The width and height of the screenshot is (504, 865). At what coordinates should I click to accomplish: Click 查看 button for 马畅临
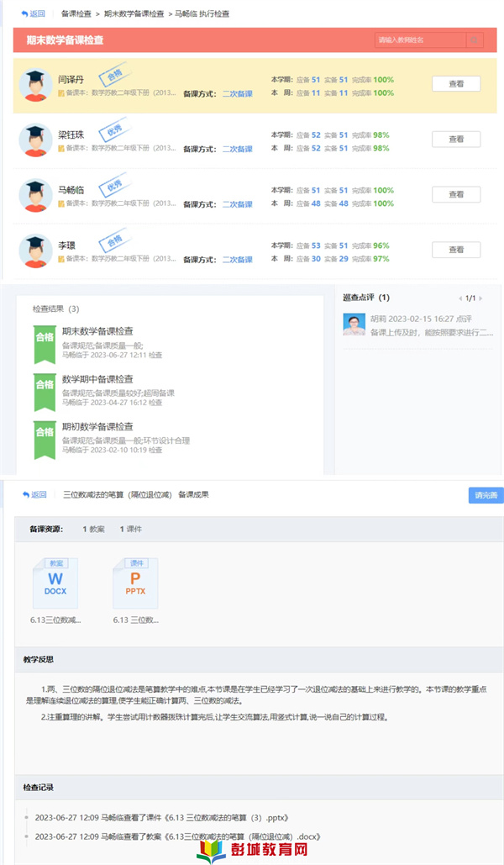[x=455, y=194]
